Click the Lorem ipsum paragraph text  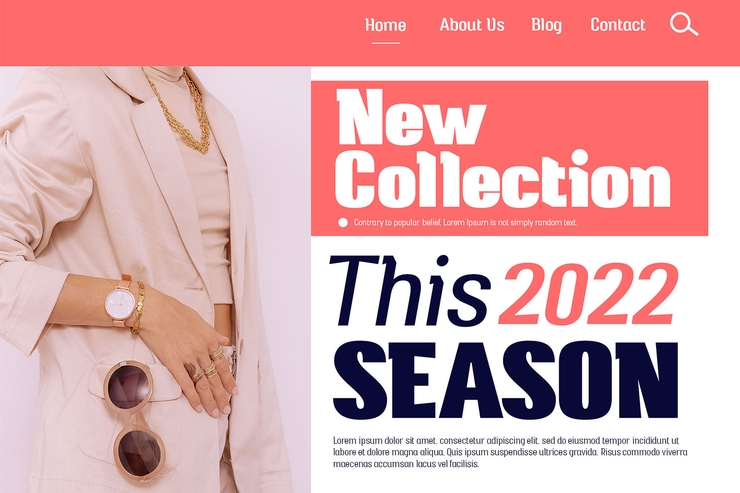click(x=510, y=452)
